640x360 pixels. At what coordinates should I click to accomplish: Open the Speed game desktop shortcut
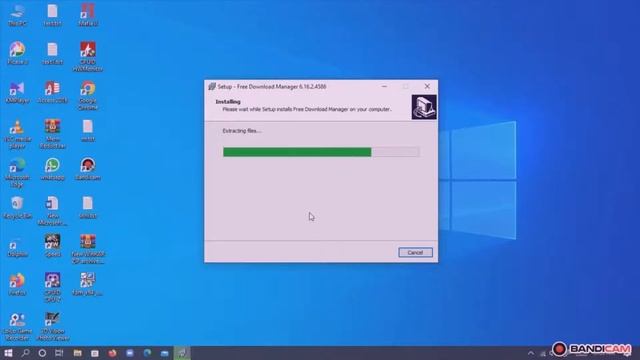pyautogui.click(x=53, y=246)
